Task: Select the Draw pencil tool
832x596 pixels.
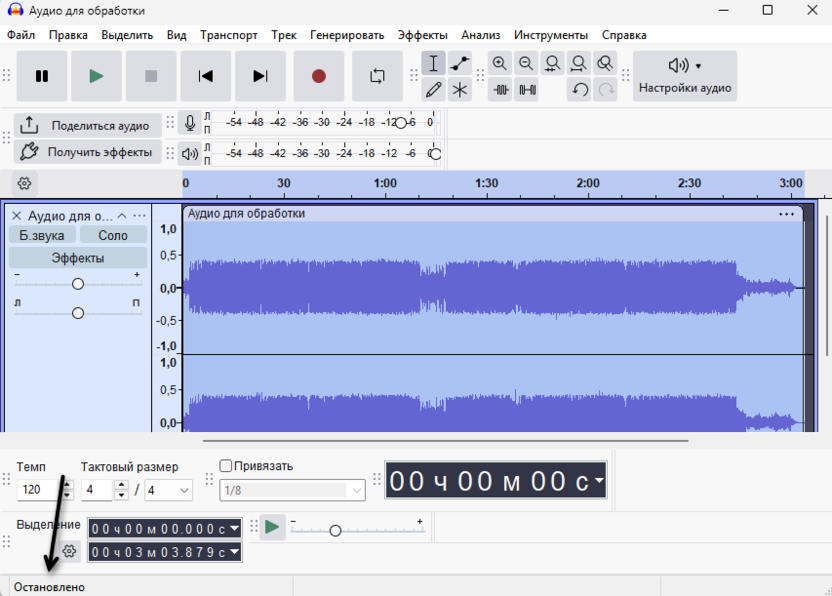Action: tap(433, 90)
